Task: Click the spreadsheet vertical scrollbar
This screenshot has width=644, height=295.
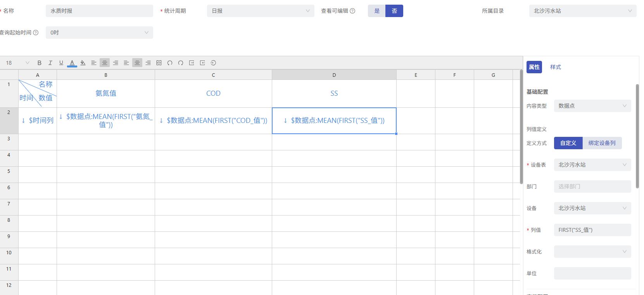Action: click(521, 127)
